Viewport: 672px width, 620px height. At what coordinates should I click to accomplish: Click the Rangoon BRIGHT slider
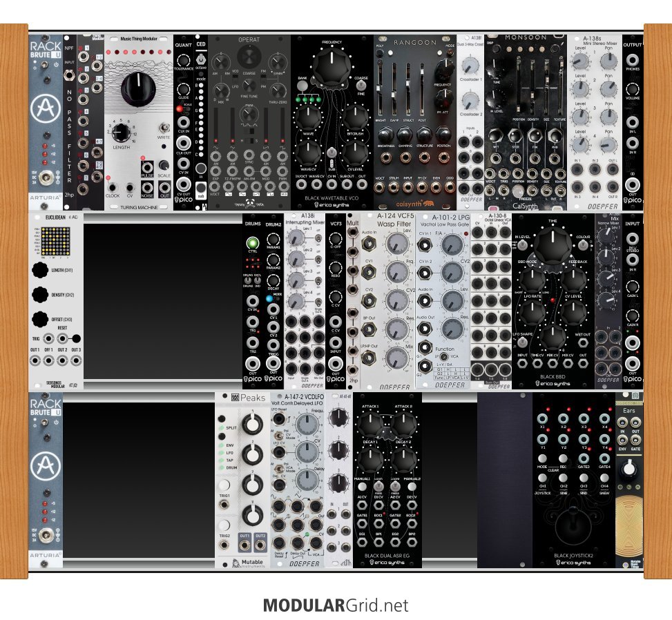[x=380, y=88]
